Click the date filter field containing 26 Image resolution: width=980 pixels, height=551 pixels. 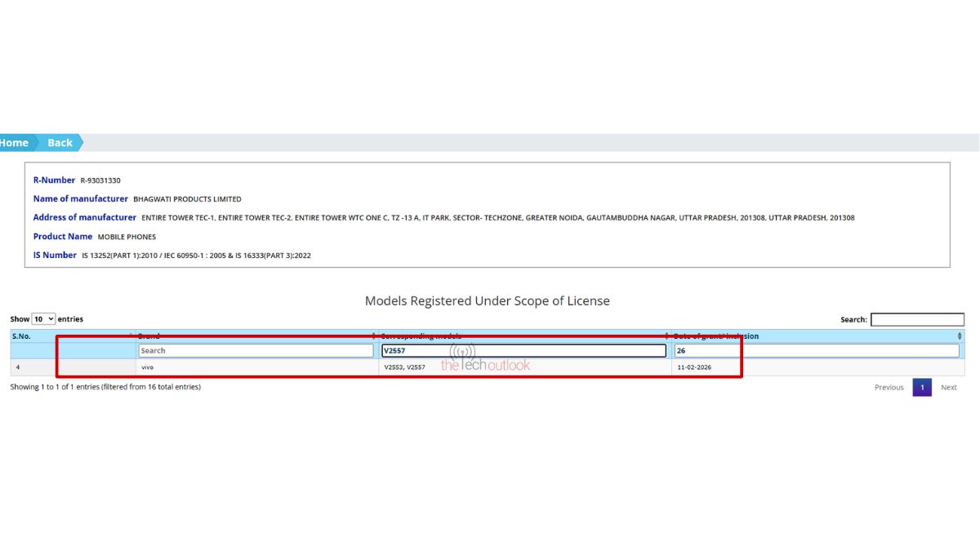tap(816, 351)
